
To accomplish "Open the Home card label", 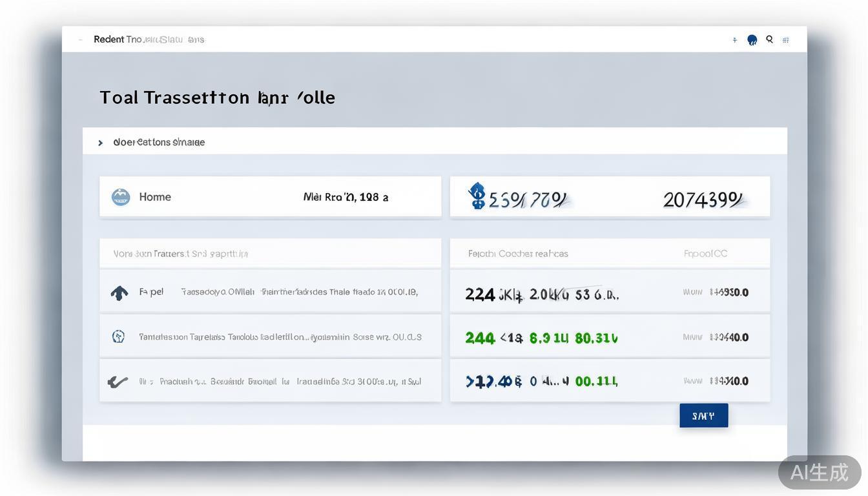I will click(155, 197).
